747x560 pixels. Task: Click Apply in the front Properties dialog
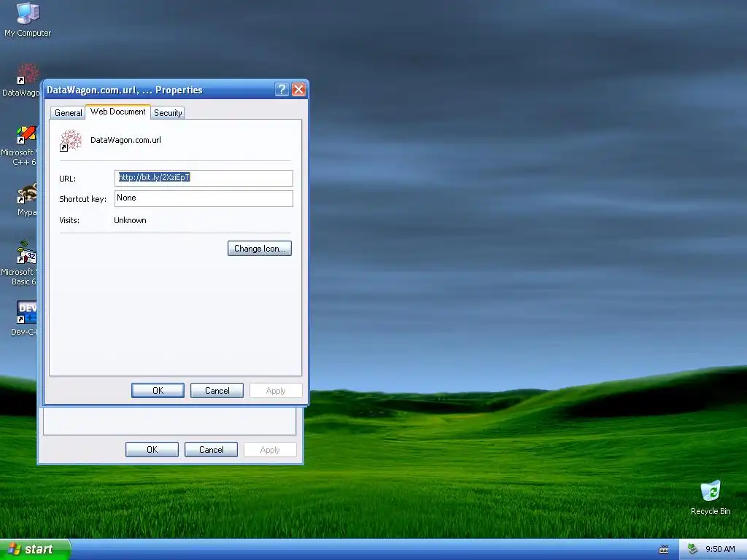coord(276,391)
